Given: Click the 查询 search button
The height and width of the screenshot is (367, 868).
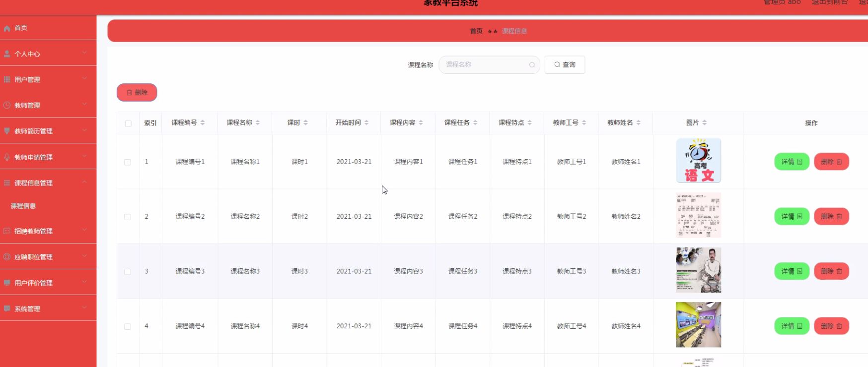Looking at the screenshot, I should point(565,64).
